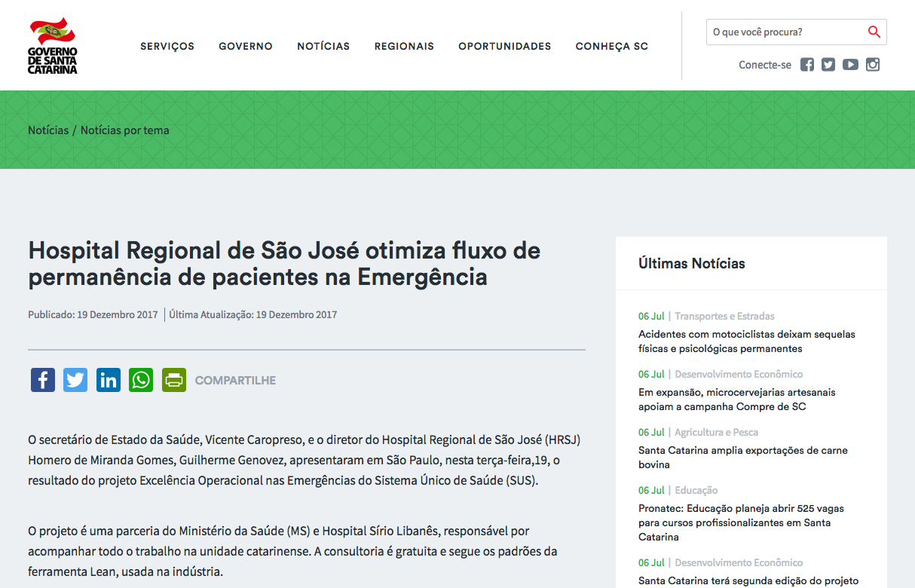
Task: Click the green print icon
Action: pyautogui.click(x=174, y=380)
